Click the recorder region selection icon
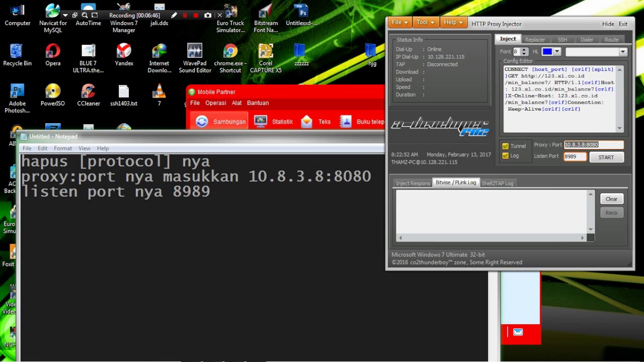The image size is (644, 362). 95,16
